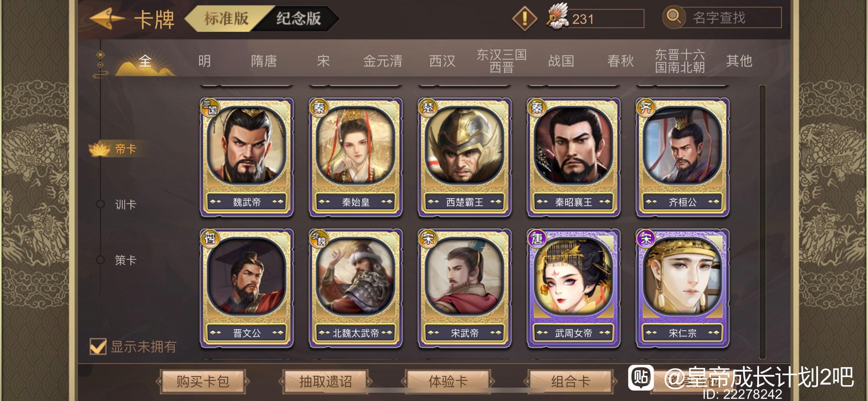Tap the feather currency icon showing 231

pyautogui.click(x=557, y=16)
